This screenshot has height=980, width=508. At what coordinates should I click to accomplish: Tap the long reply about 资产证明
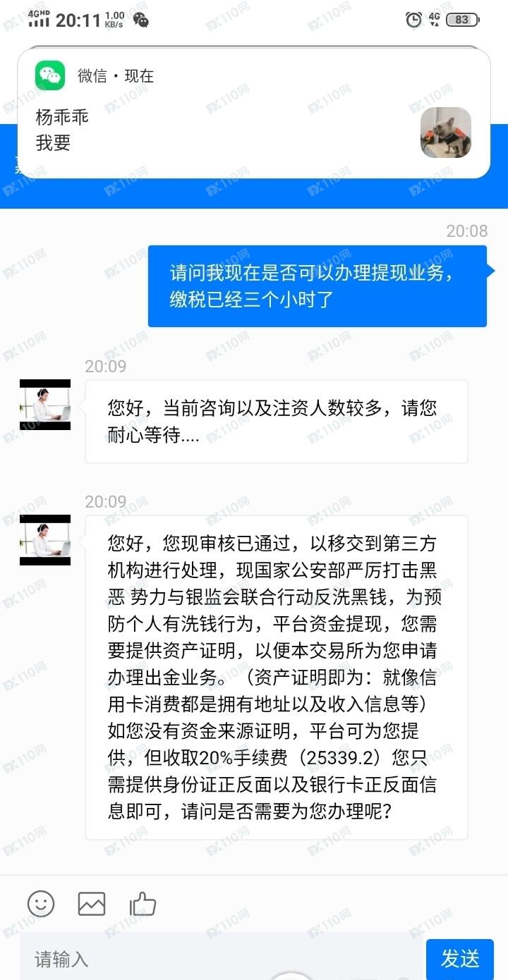[x=277, y=678]
